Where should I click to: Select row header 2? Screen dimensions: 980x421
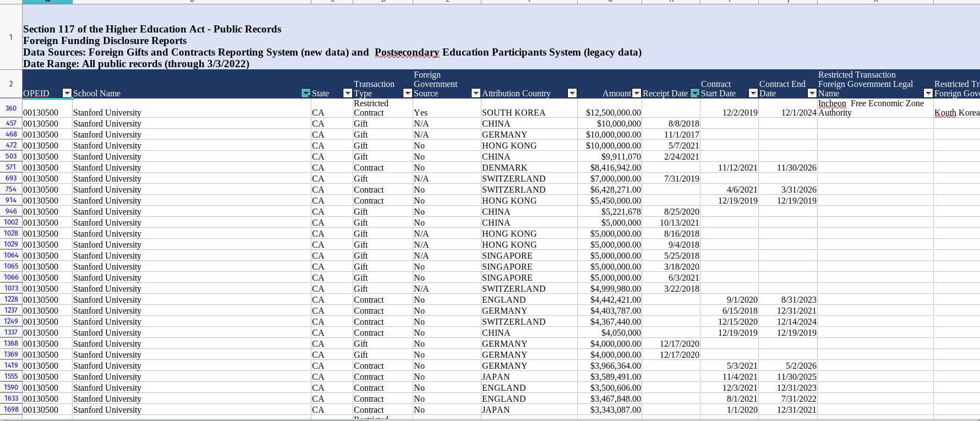11,84
